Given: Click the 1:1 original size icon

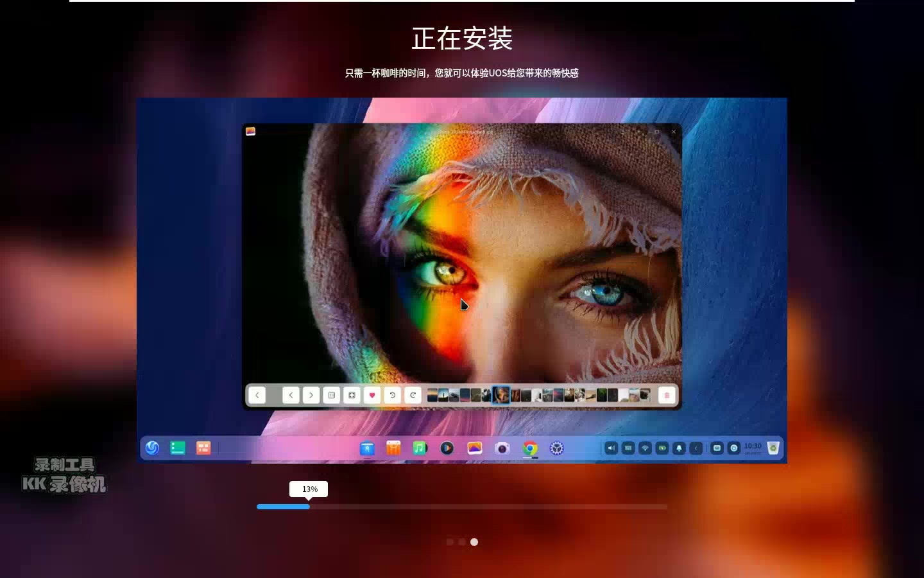Looking at the screenshot, I should point(332,395).
